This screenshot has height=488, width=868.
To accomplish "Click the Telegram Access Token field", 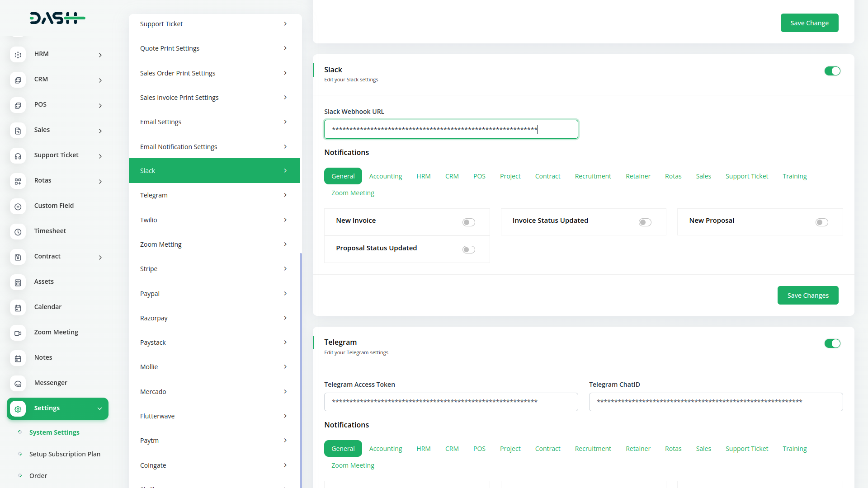I will (x=451, y=402).
